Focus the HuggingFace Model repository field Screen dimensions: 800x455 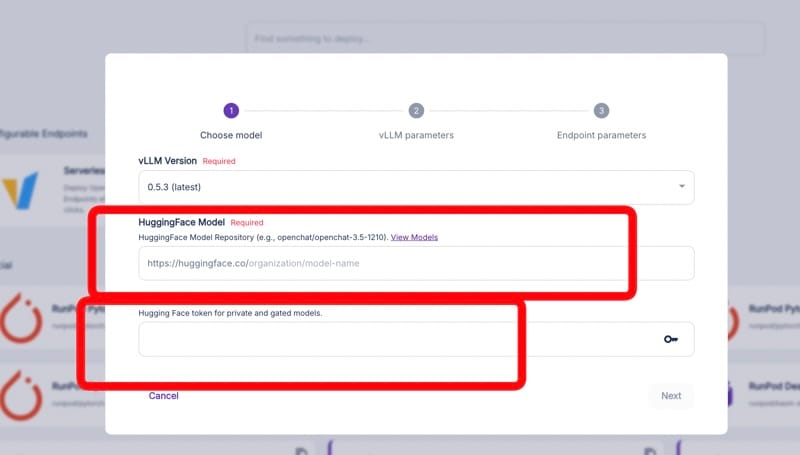click(x=416, y=263)
